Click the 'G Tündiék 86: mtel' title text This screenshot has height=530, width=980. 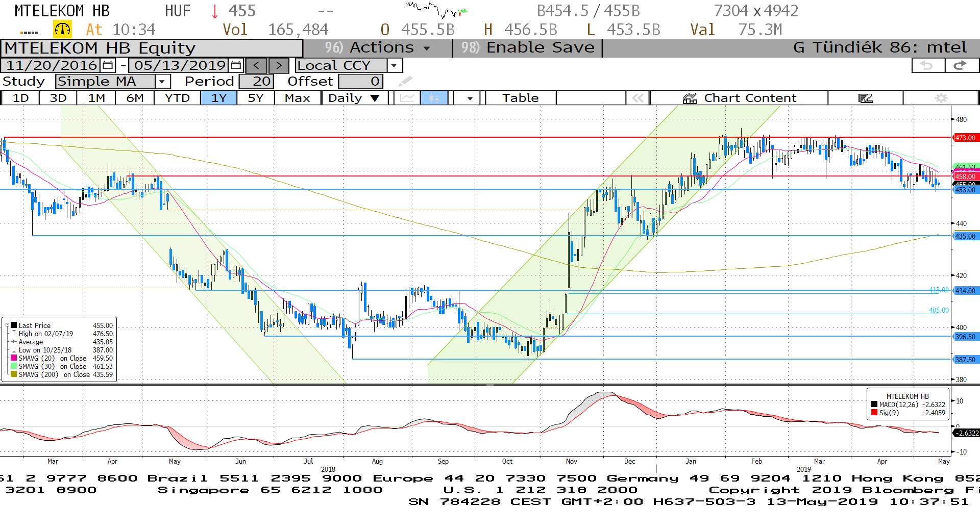click(x=880, y=47)
